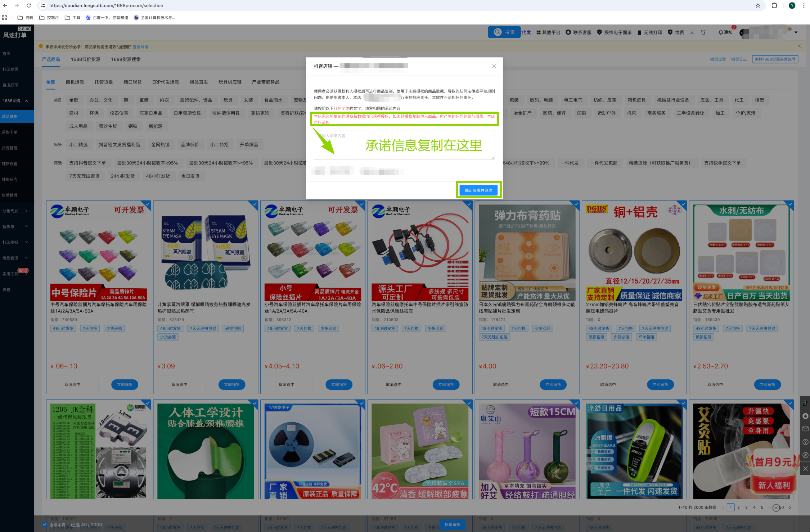This screenshot has height=532, width=810.
Task: Click the commitment text input area
Action: [x=404, y=145]
